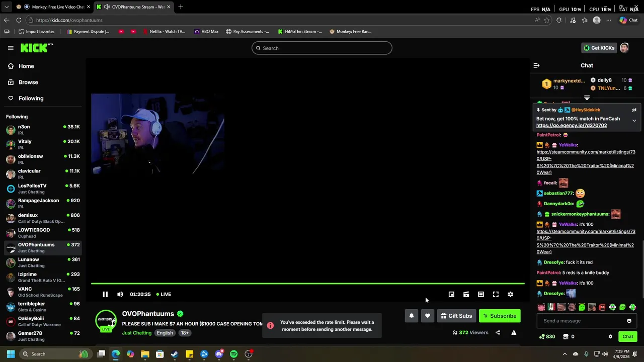The image size is (644, 362).
Task: Open the go.egency.io pinned link
Action: coord(572,126)
